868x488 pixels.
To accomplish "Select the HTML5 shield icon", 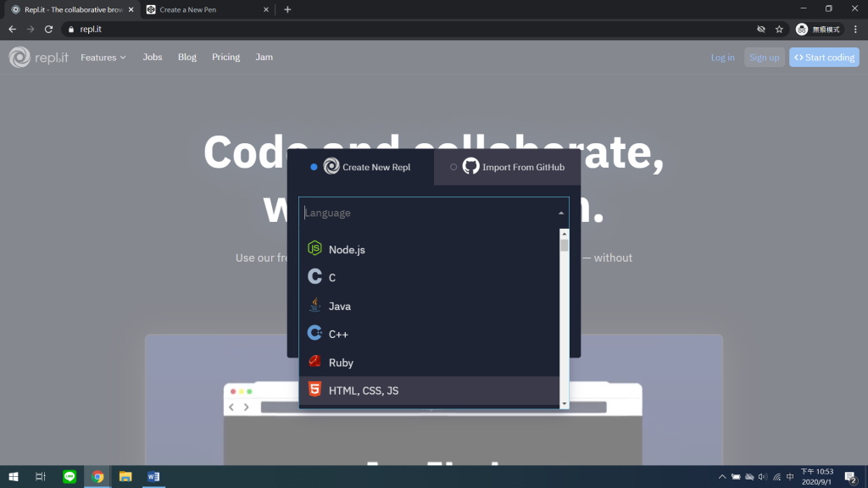I will [x=314, y=389].
